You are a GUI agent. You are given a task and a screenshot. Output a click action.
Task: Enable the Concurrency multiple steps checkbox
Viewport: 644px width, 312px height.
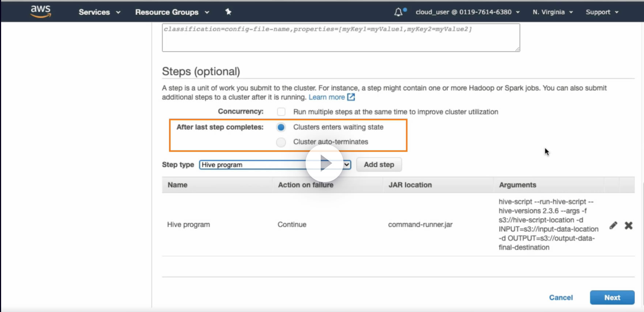tap(281, 112)
